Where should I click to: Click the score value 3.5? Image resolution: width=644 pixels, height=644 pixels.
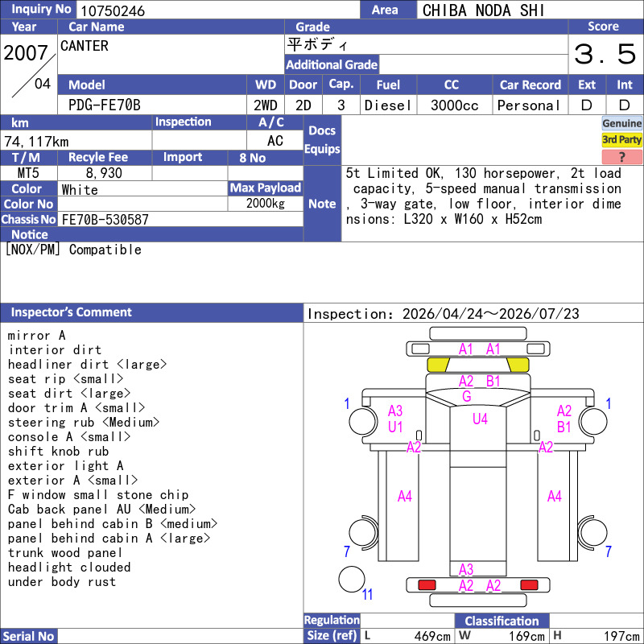(x=605, y=54)
